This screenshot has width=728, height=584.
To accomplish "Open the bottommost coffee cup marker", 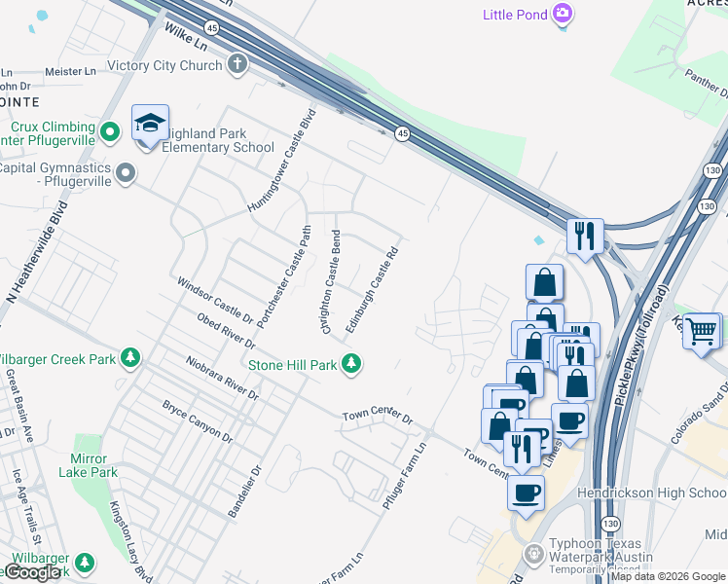I will pyautogui.click(x=526, y=494).
